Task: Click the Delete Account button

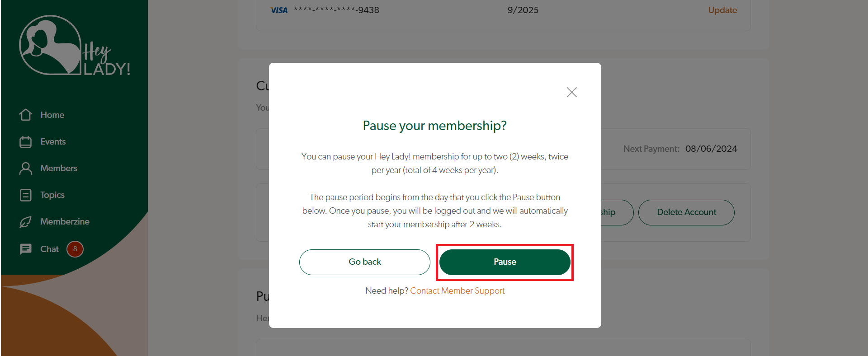Action: point(686,212)
